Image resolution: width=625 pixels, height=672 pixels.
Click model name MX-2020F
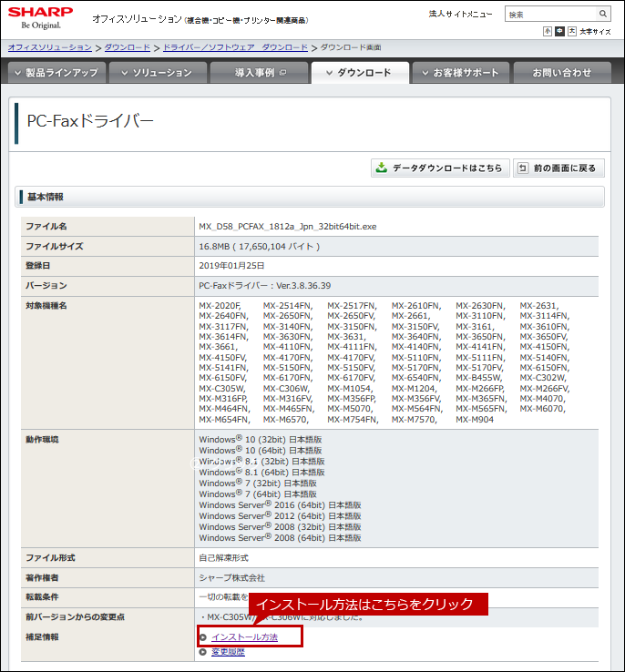click(220, 306)
